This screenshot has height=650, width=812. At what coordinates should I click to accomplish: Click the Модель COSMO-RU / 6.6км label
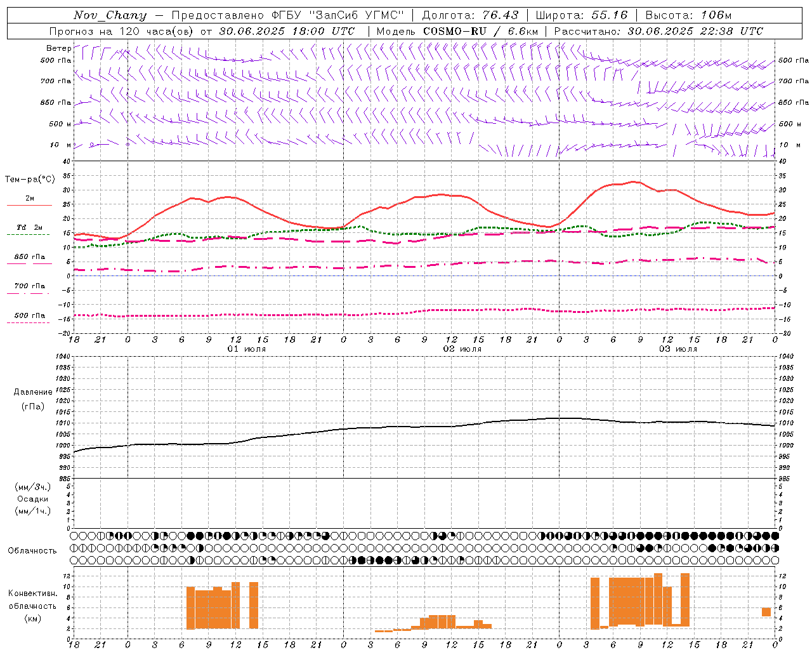[457, 31]
